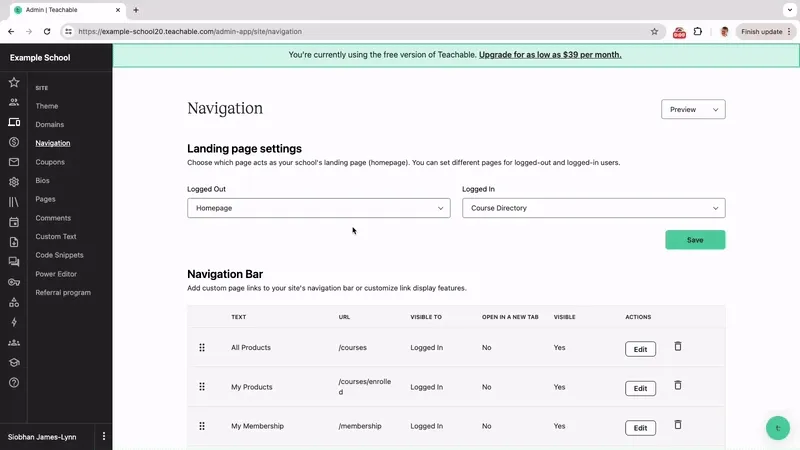Open the Site devices icon in sidebar
This screenshot has height=450, width=800.
(14, 122)
